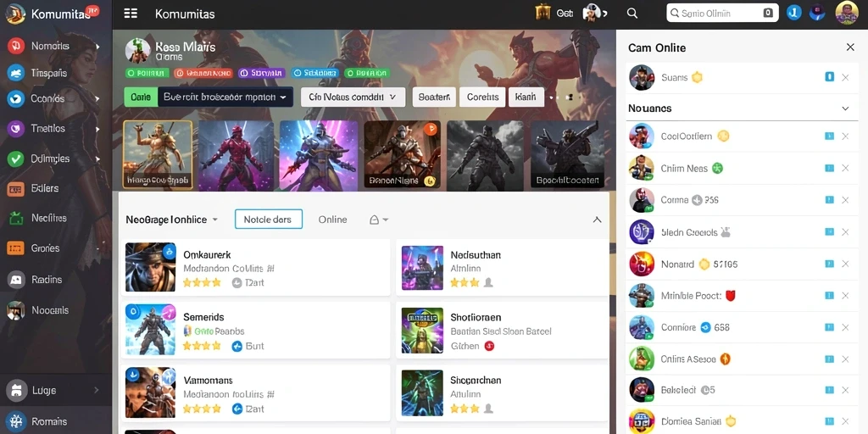This screenshot has width=868, height=434.
Task: Click the Seatert button
Action: [434, 97]
